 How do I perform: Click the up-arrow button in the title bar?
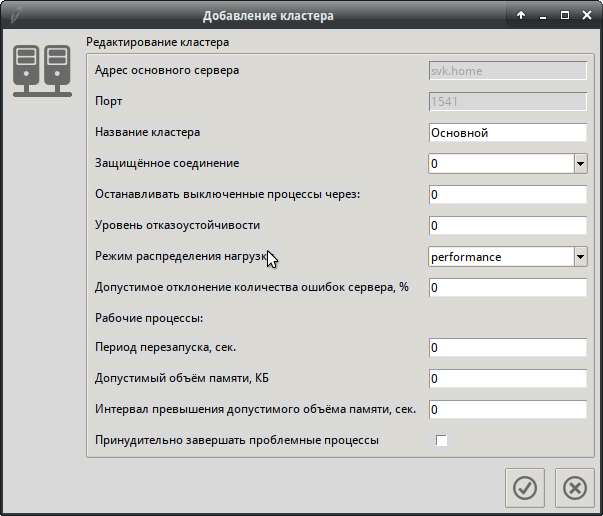521,15
